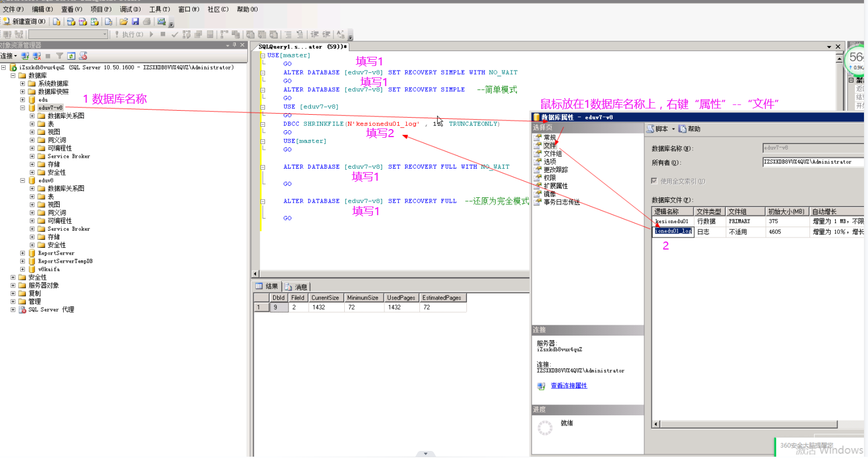Click the New Query (新建查询) toolbar button
868x467 pixels.
click(24, 22)
